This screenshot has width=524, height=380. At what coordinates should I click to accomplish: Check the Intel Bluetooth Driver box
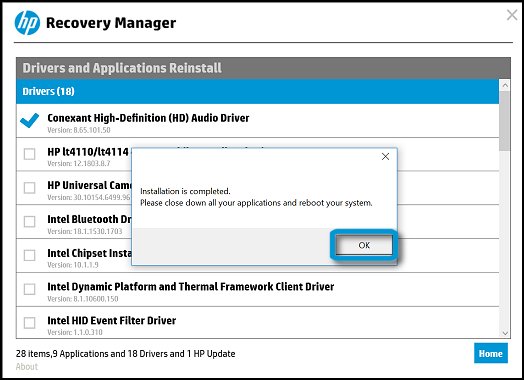pos(29,221)
